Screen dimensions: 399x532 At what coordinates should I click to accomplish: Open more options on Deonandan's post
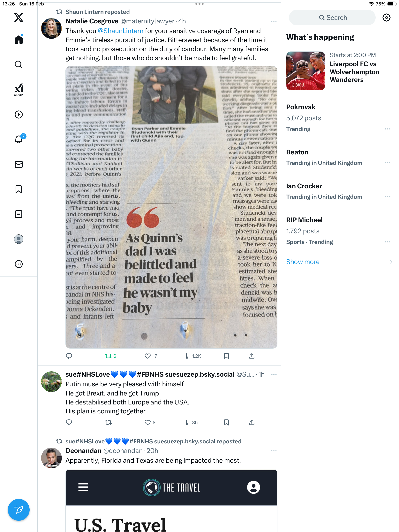coord(274,451)
